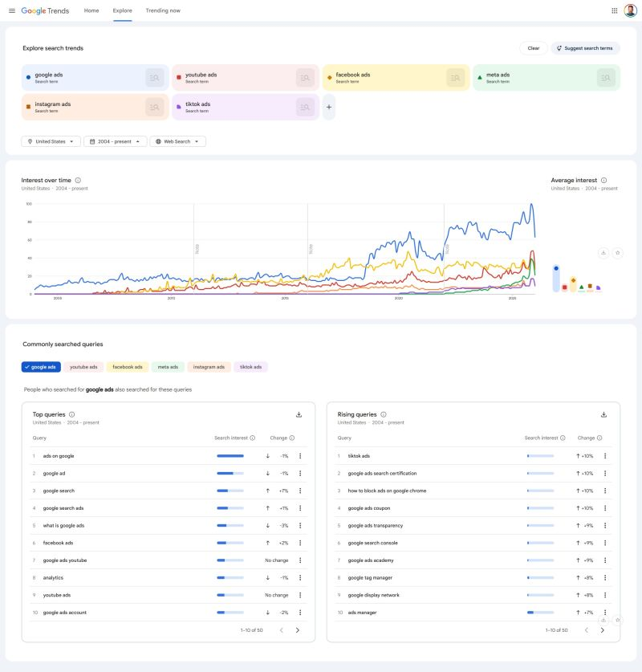Click the facebook ads average interest bar

click(x=573, y=284)
